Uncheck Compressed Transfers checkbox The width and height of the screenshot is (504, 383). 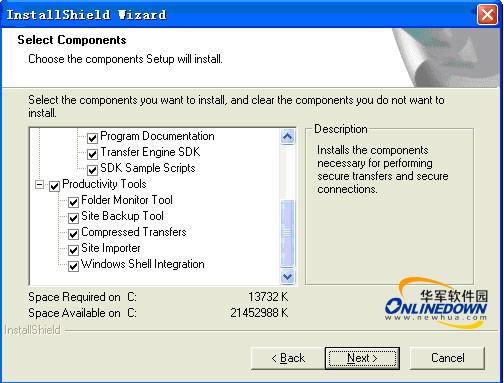(x=73, y=234)
